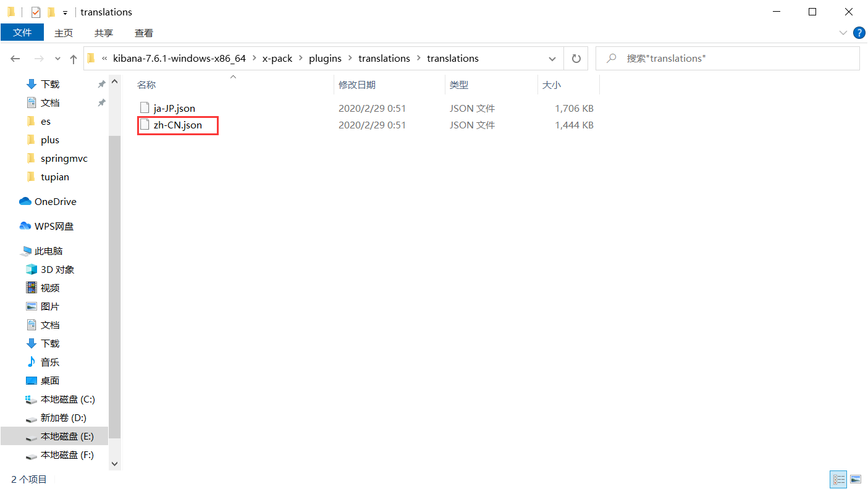This screenshot has height=489, width=868.
Task: Click the kibana-7.6.1-windows-x86_64 breadcrumb
Action: tap(179, 58)
